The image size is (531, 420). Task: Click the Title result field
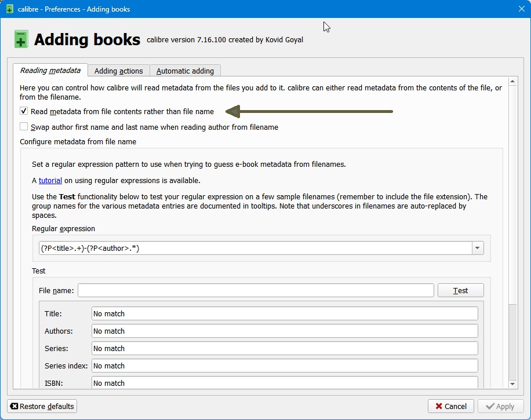pos(285,313)
